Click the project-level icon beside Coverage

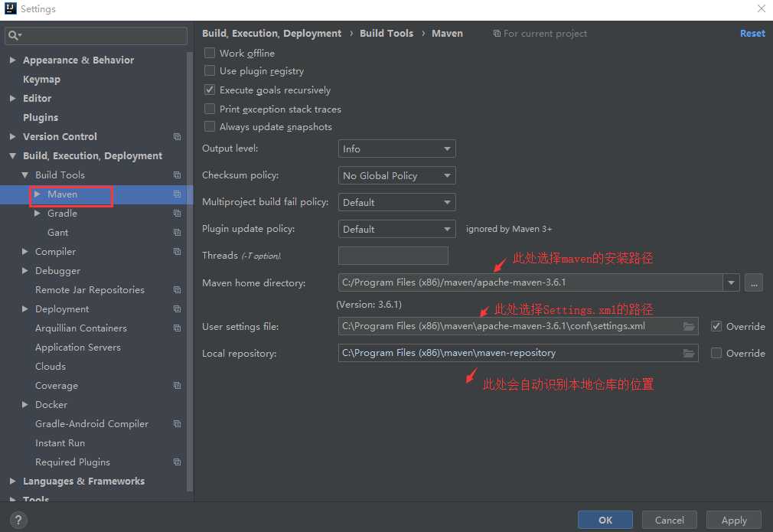click(177, 386)
